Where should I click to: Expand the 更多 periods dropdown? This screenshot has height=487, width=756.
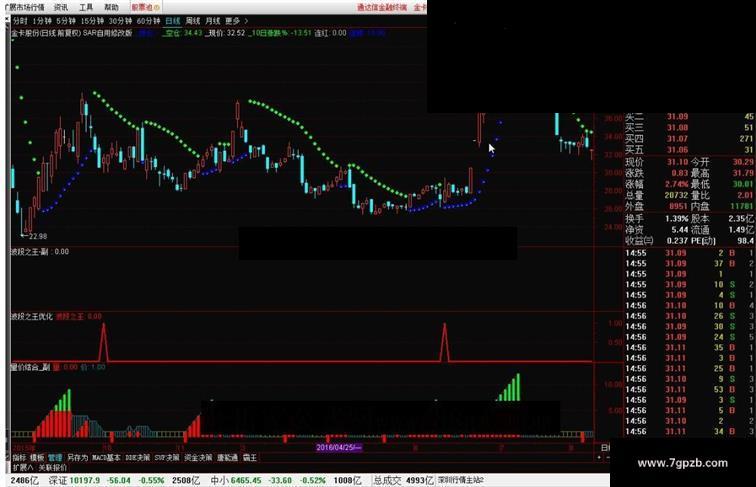coord(236,21)
